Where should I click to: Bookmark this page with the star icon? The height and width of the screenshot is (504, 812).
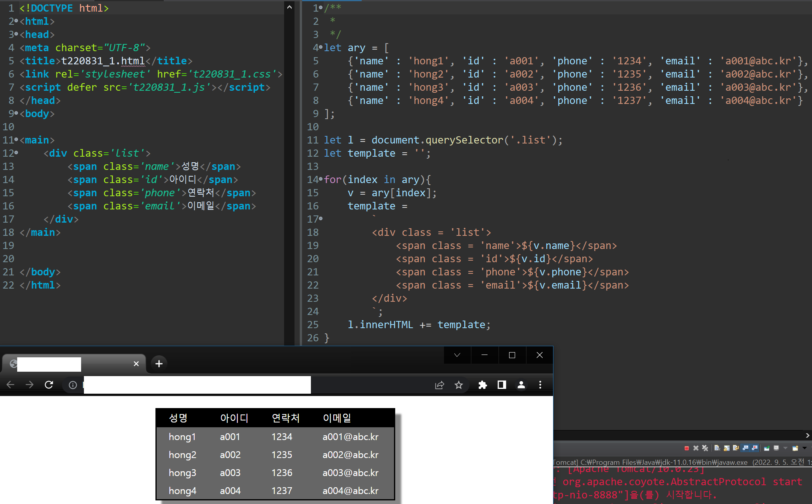[459, 384]
